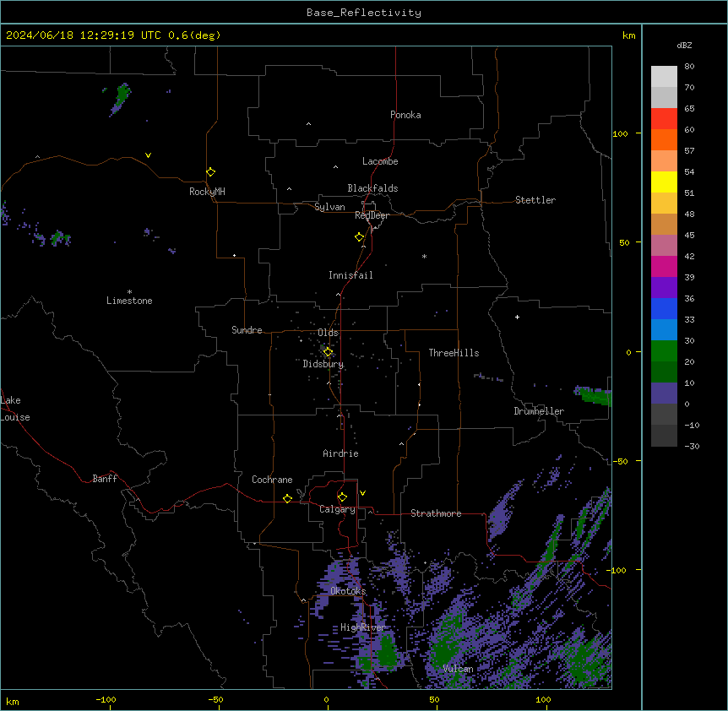Click the white asterisk east of Innisfail
728x711 pixels.
click(x=424, y=256)
